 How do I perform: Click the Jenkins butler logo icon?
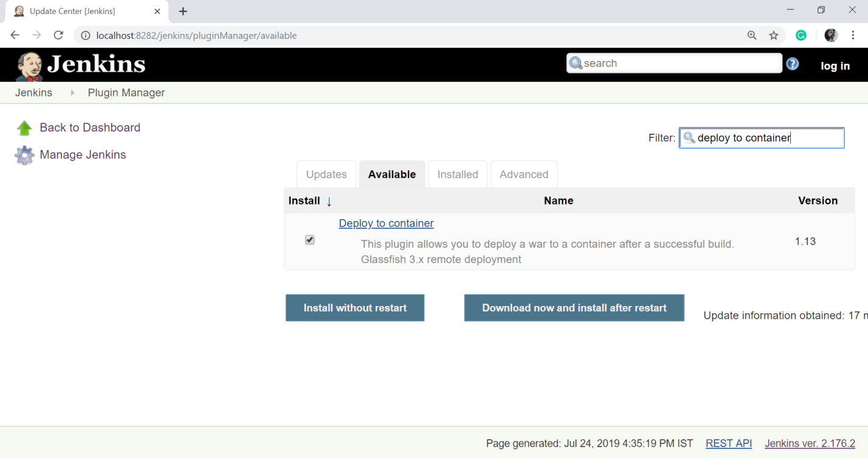(29, 66)
